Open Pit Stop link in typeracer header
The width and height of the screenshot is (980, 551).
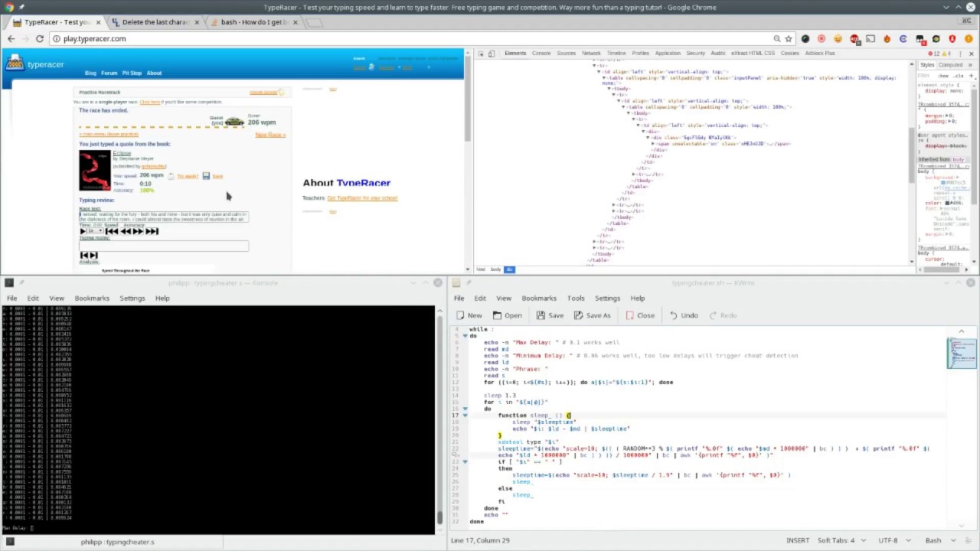coord(132,73)
